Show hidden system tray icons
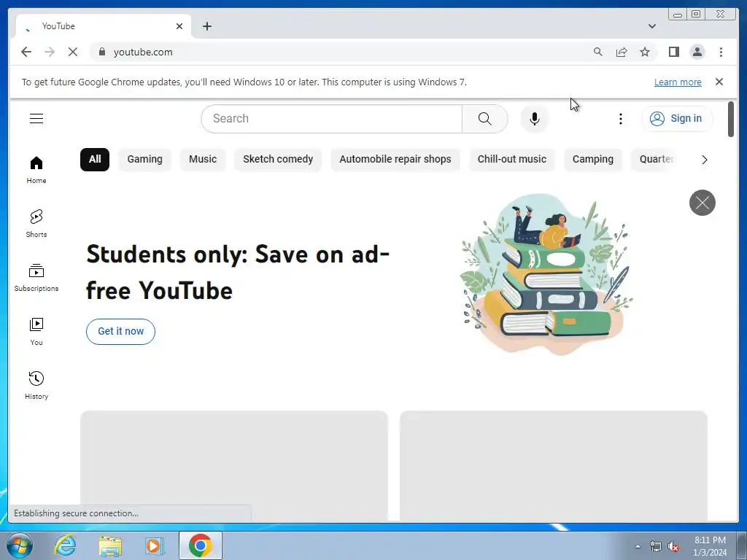Viewport: 747px width, 560px height. pyautogui.click(x=638, y=546)
